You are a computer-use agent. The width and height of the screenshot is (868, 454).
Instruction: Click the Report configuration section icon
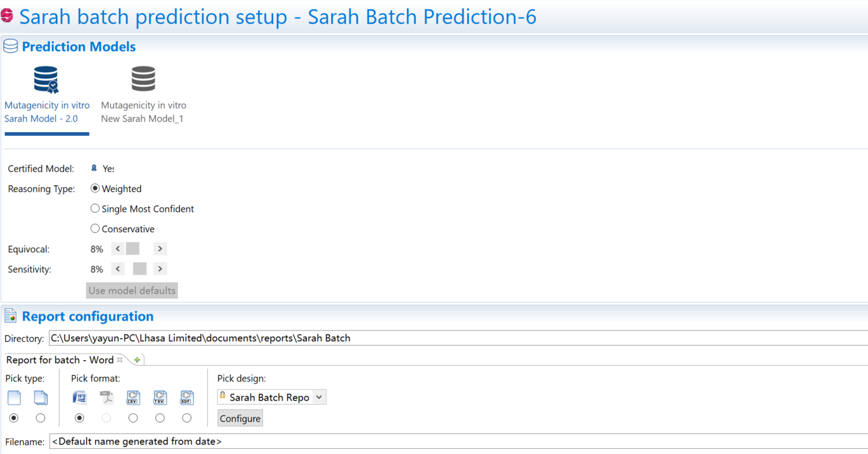(11, 316)
